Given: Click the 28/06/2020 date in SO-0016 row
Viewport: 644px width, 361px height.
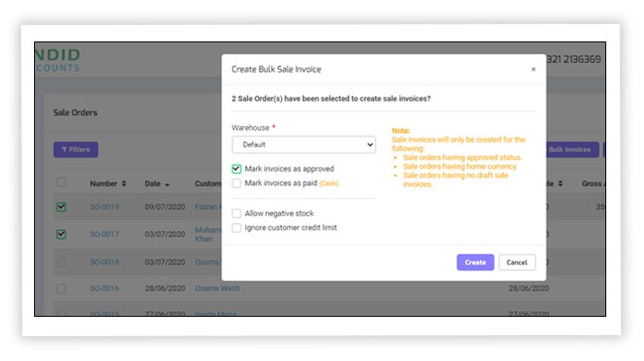Looking at the screenshot, I should pyautogui.click(x=165, y=288).
